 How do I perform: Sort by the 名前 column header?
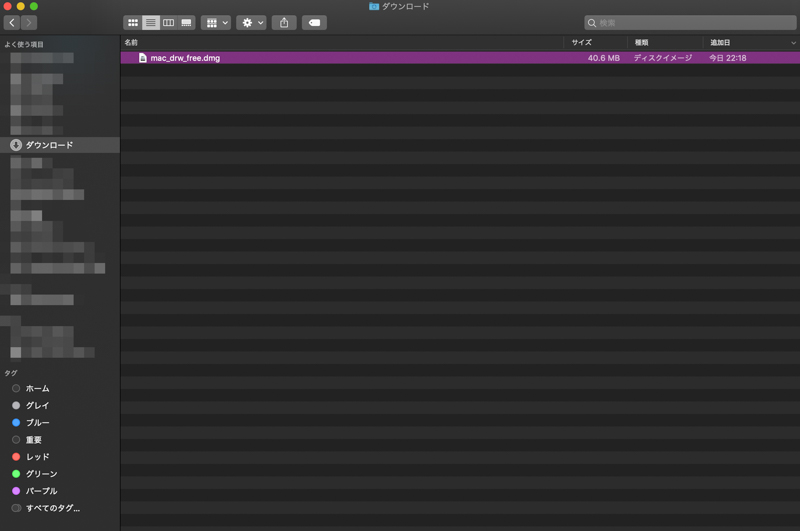coord(131,42)
